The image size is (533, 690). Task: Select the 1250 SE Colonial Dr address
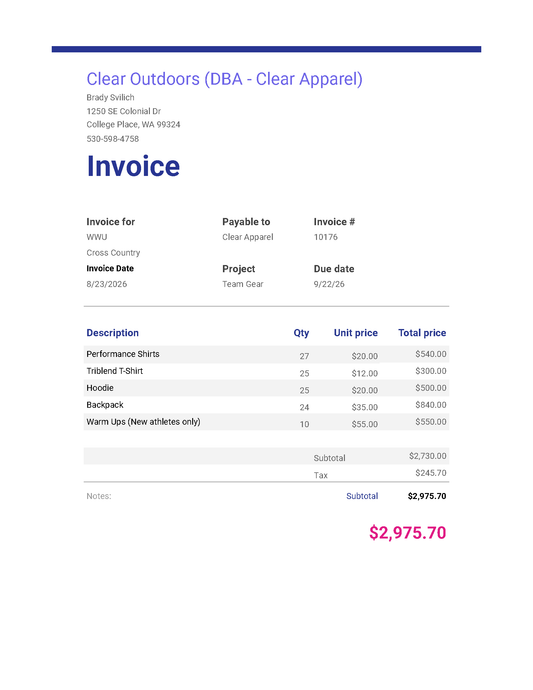point(124,111)
